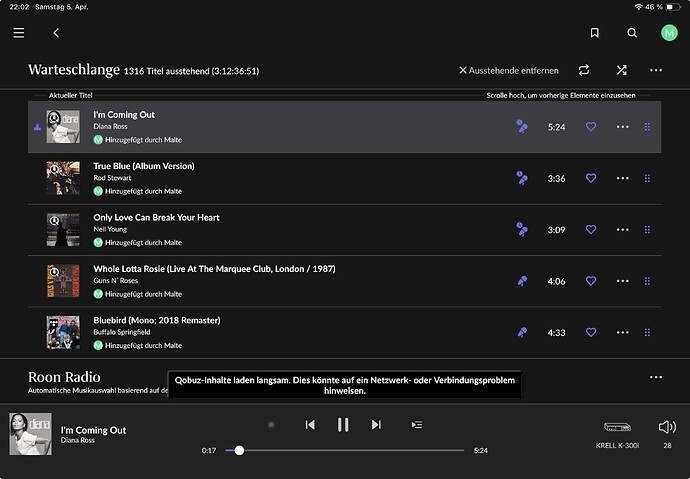Click the signal path dot indicator
The width and height of the screenshot is (690, 479).
271,424
